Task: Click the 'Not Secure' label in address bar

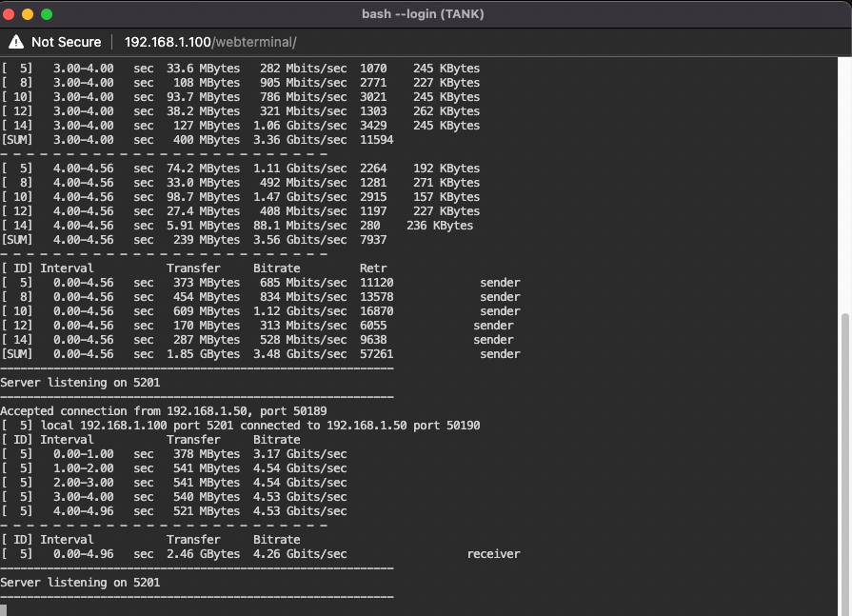Action: point(67,42)
